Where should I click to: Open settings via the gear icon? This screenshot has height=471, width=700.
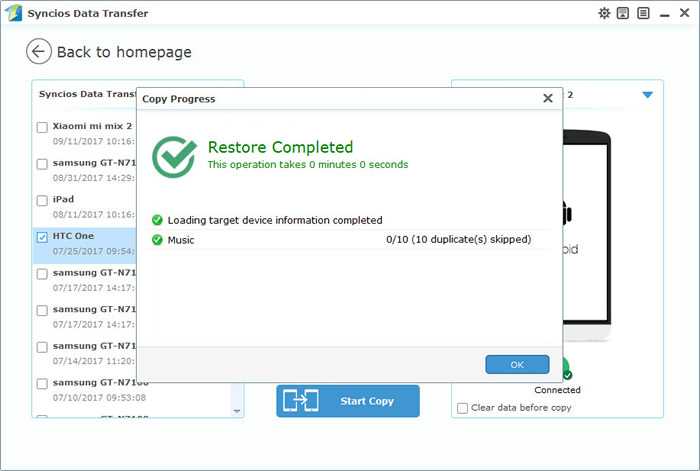(604, 13)
